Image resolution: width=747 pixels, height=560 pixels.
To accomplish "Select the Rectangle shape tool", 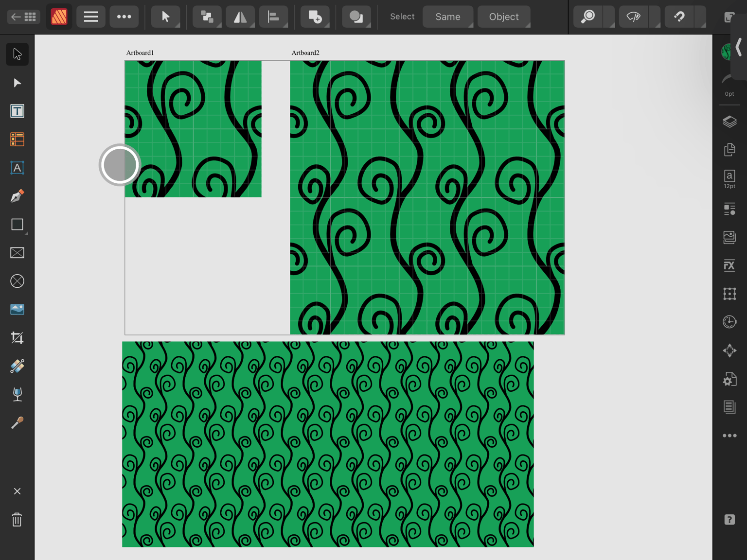I will coord(17,224).
